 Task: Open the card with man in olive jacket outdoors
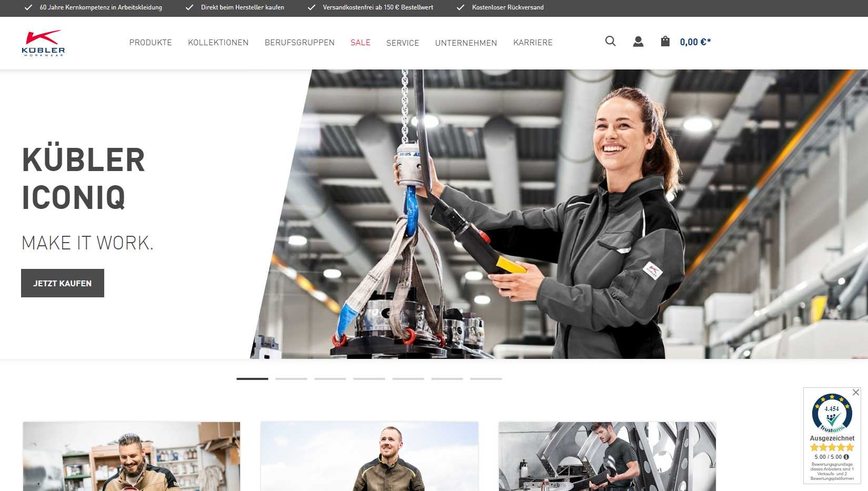pyautogui.click(x=370, y=456)
